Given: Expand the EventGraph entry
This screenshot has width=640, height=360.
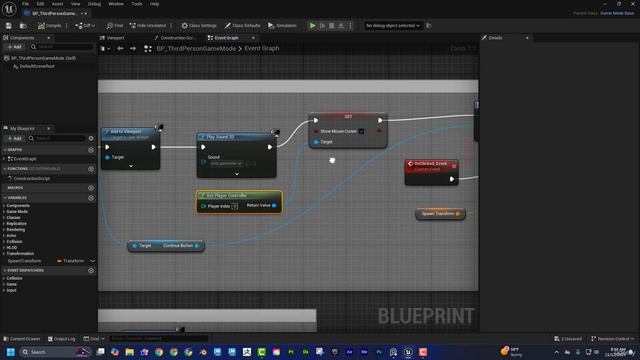Looking at the screenshot, I should point(4,159).
